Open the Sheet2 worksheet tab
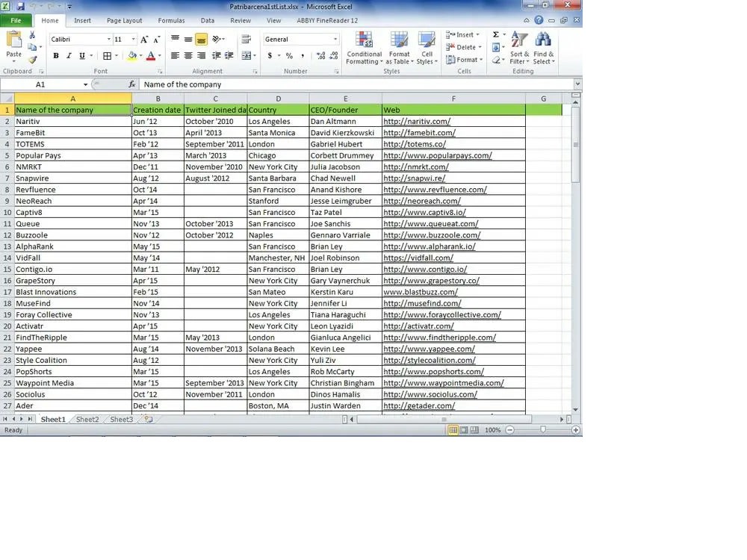This screenshot has width=747, height=560. pos(87,420)
